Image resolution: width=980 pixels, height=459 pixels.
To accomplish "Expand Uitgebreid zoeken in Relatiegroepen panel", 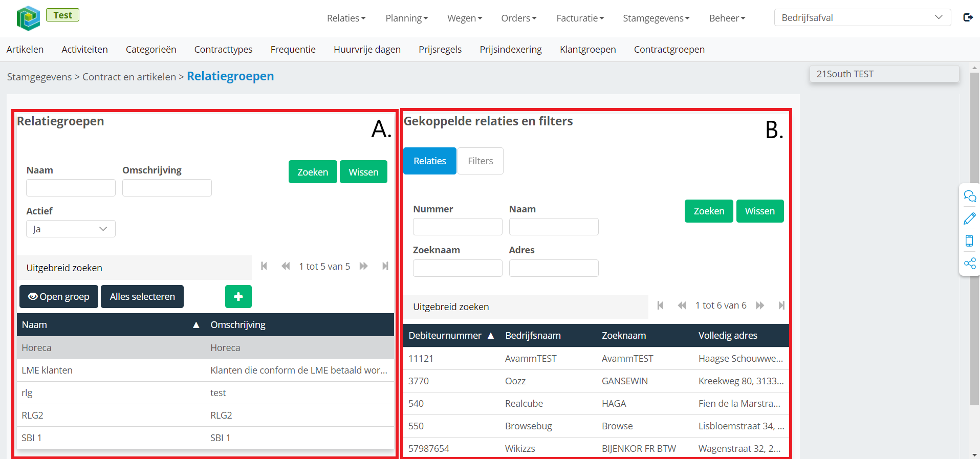I will tap(134, 268).
